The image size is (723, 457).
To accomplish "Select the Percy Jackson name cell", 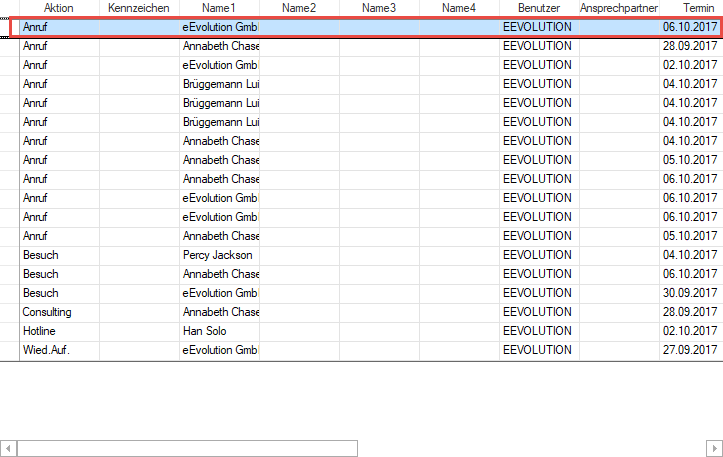I will point(219,255).
